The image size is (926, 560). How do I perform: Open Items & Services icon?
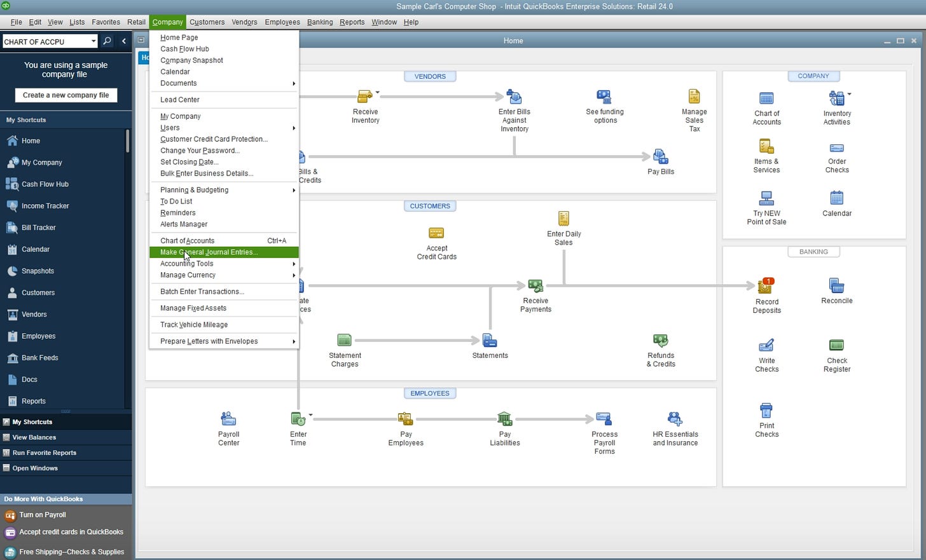click(x=766, y=147)
